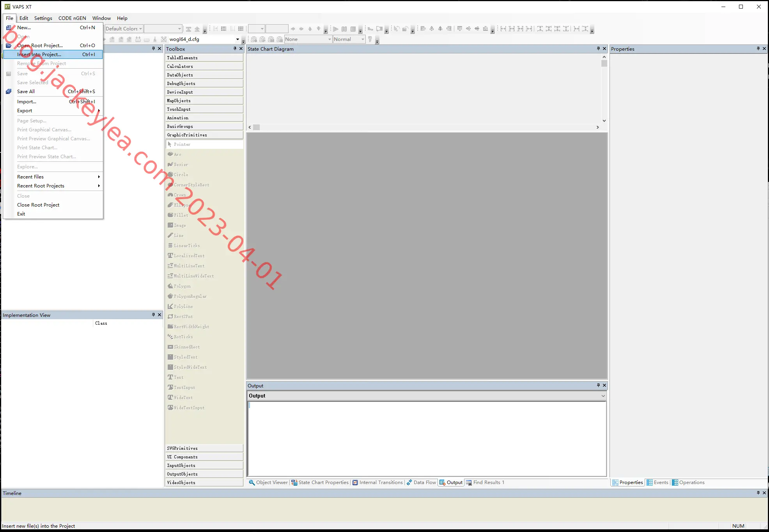Close the Implementation View panel
This screenshot has width=769, height=532.
[159, 315]
